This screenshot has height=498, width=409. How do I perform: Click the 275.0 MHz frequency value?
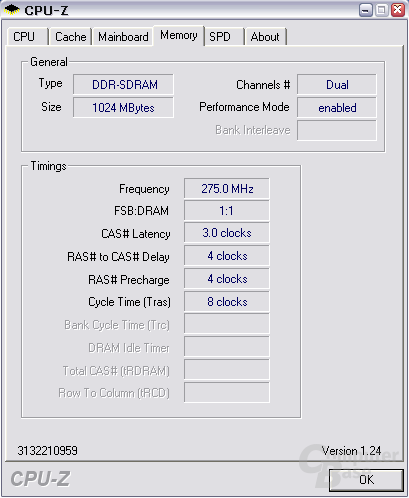227,189
